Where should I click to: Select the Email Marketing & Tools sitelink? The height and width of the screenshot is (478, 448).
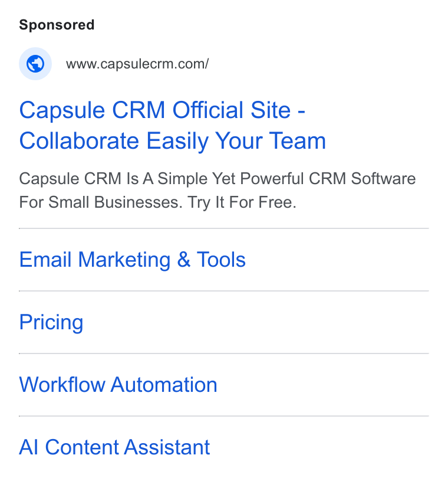point(132,260)
